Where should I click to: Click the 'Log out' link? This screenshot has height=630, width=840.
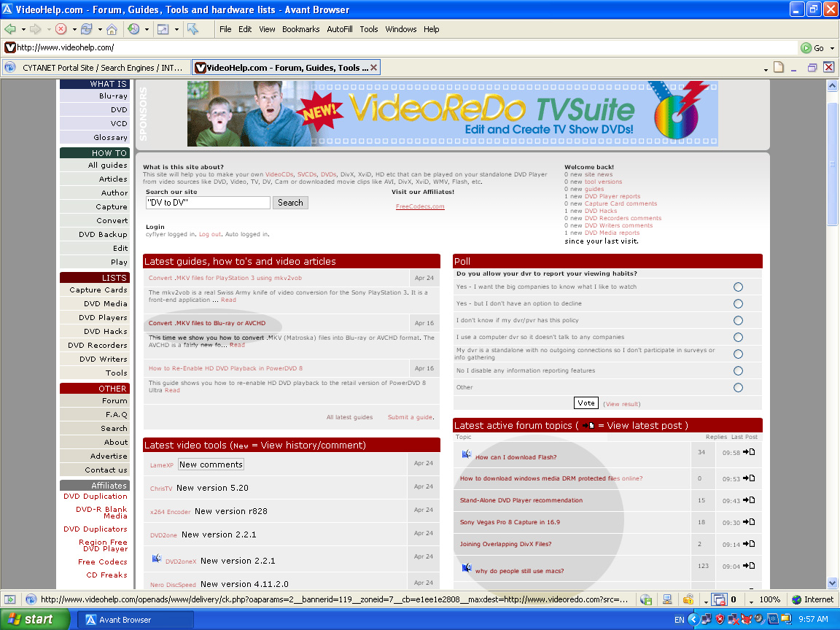pyautogui.click(x=210, y=234)
